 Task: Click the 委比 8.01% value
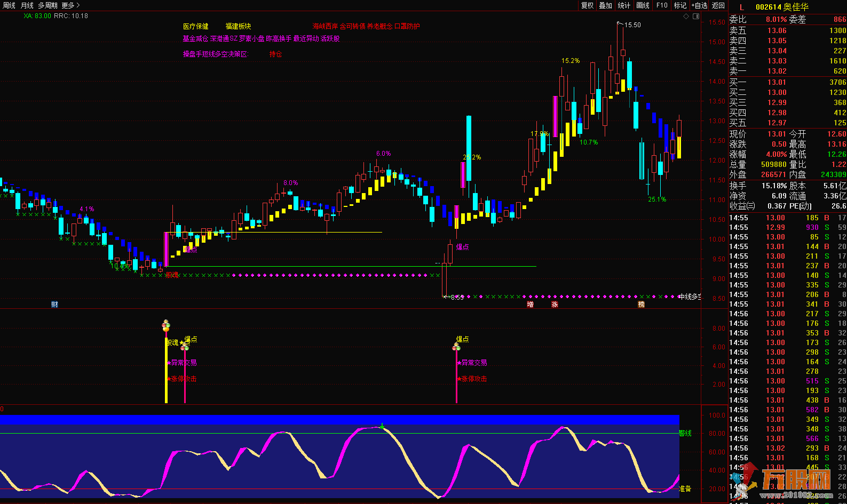coord(776,19)
